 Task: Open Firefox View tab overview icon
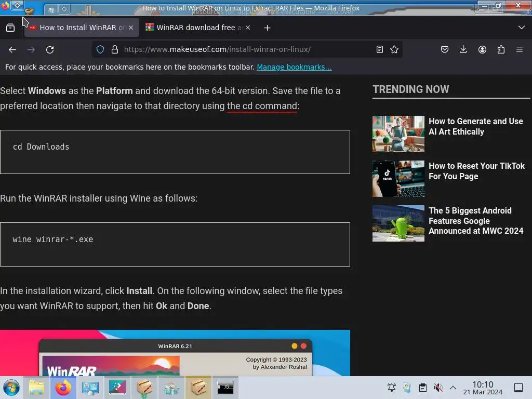[x=10, y=28]
